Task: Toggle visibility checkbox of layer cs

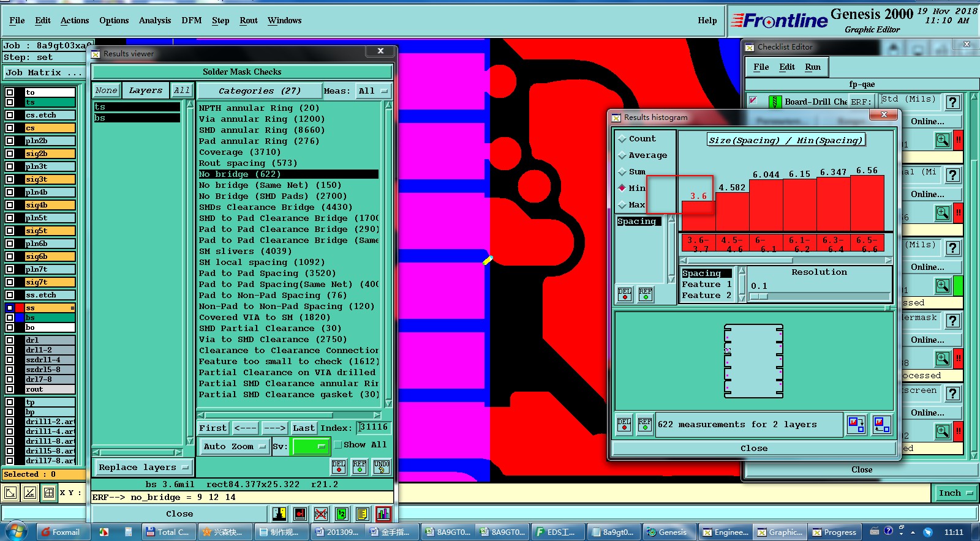Action: [x=10, y=128]
